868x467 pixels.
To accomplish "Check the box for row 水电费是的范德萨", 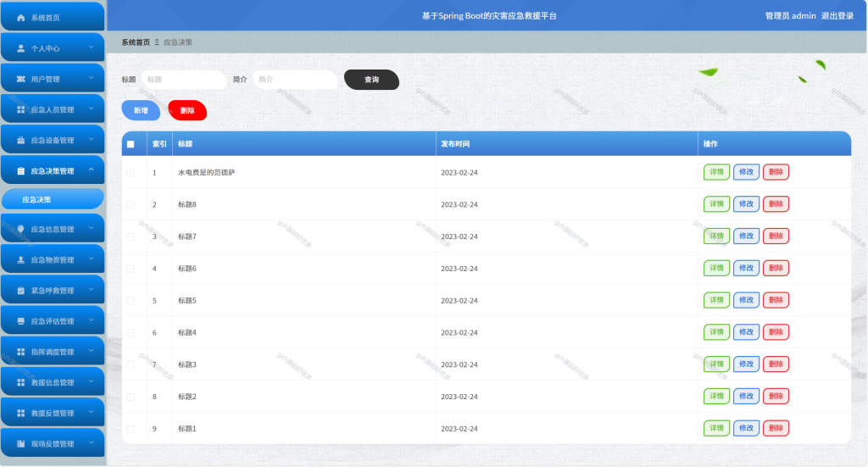I will coord(131,173).
